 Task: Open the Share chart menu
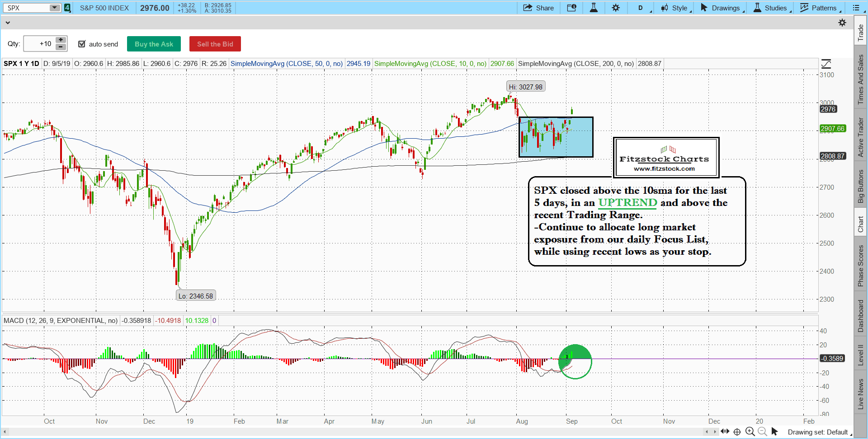pos(538,8)
